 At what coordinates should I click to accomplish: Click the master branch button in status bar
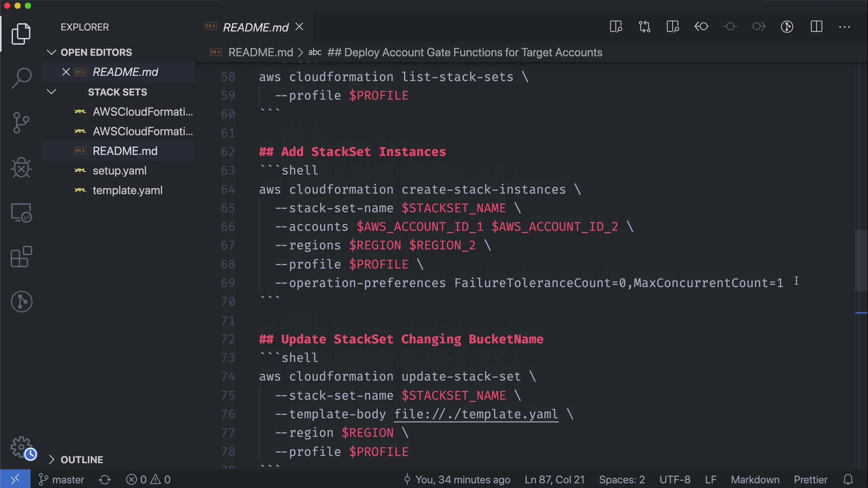click(x=62, y=479)
